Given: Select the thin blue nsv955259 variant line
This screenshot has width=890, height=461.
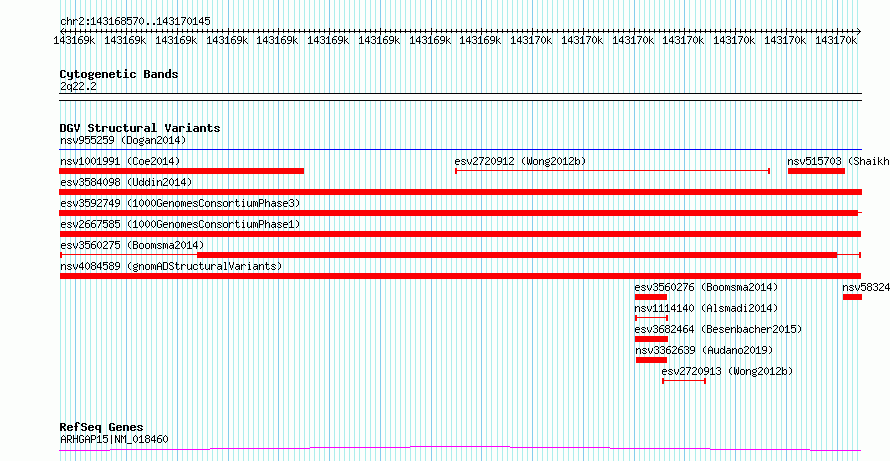Looking at the screenshot, I should pos(460,150).
